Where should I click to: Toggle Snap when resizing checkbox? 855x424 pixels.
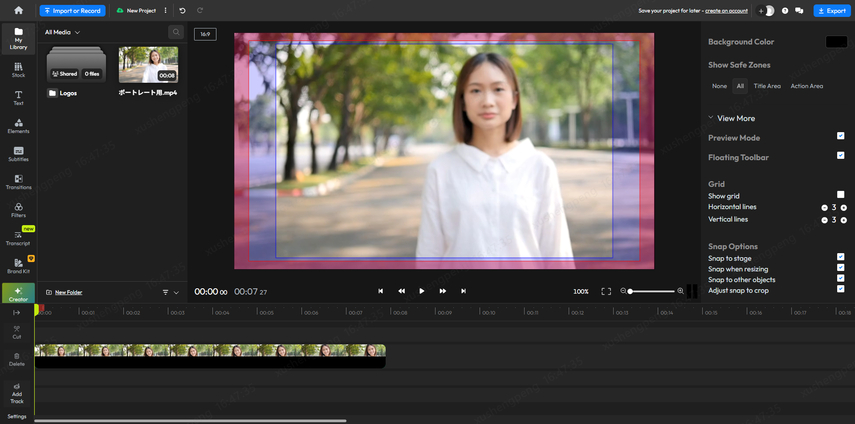tap(840, 268)
